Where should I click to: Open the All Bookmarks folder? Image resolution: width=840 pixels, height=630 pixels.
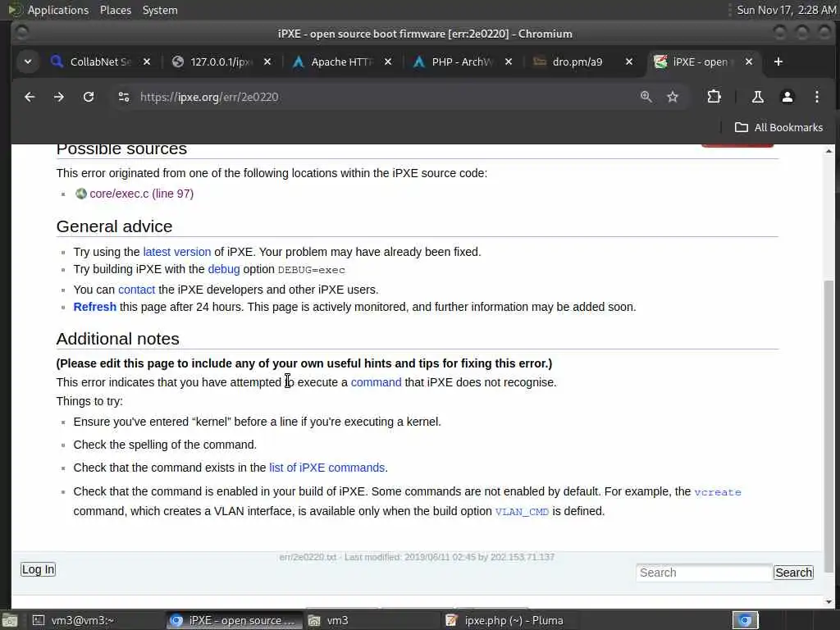pyautogui.click(x=779, y=127)
